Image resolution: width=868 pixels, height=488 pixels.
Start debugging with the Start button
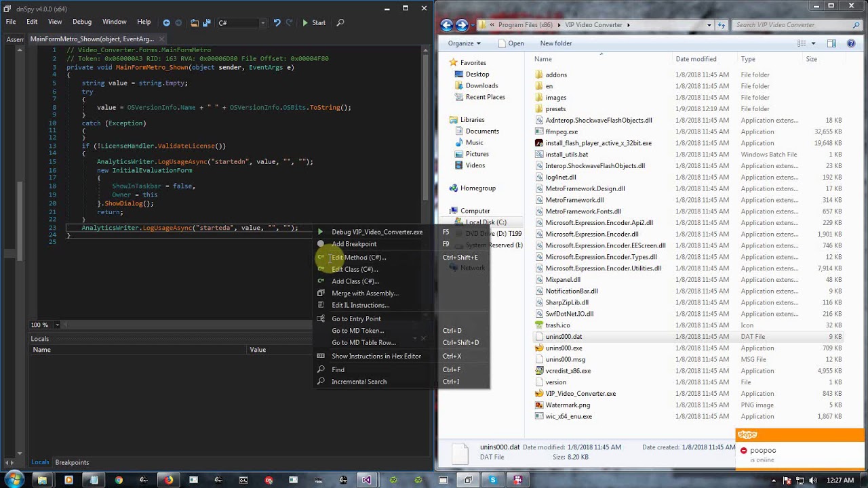tap(314, 22)
